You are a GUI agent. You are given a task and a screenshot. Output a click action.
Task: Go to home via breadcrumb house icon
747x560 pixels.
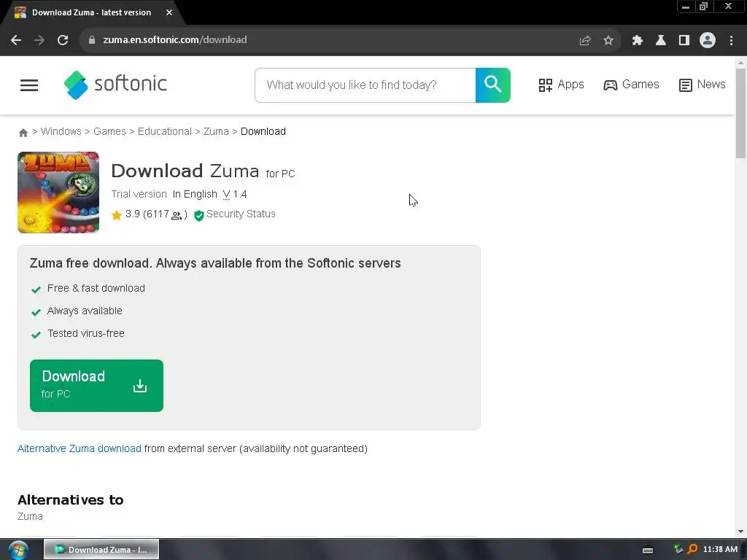coord(23,133)
